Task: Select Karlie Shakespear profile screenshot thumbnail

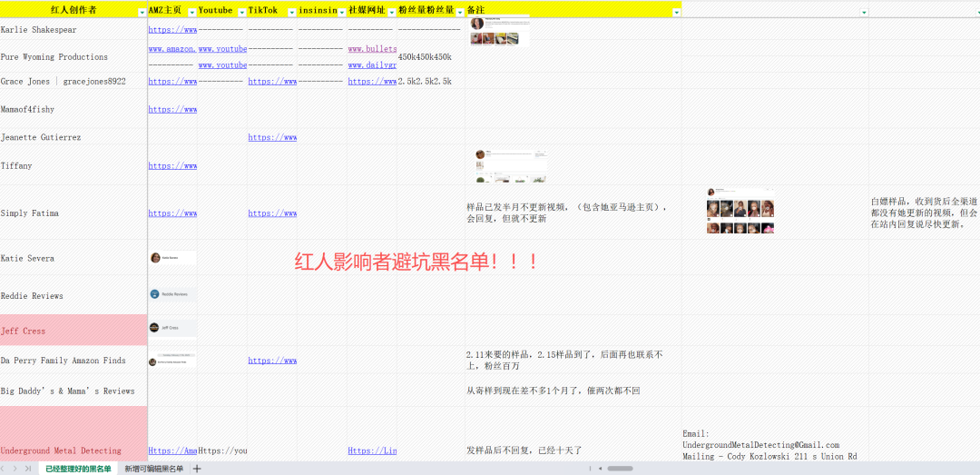Action: pyautogui.click(x=499, y=31)
